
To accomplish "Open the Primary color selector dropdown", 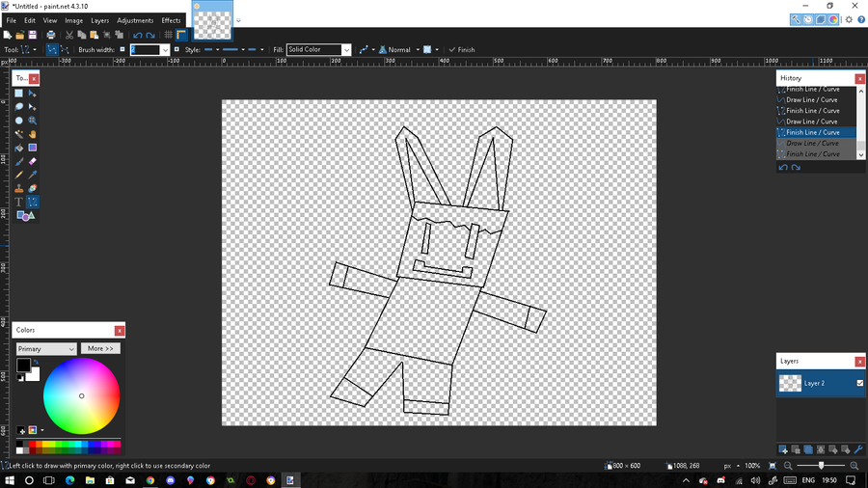I will tap(46, 348).
